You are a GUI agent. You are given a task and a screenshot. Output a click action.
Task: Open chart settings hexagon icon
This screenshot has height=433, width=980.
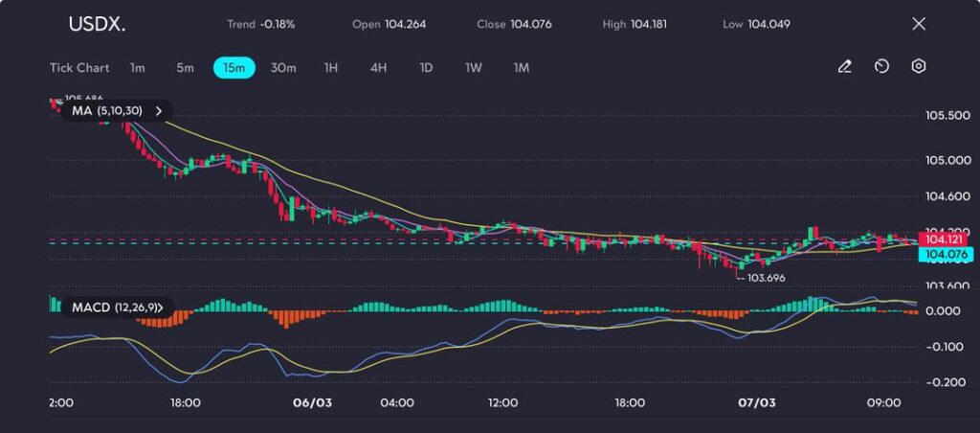pos(919,67)
